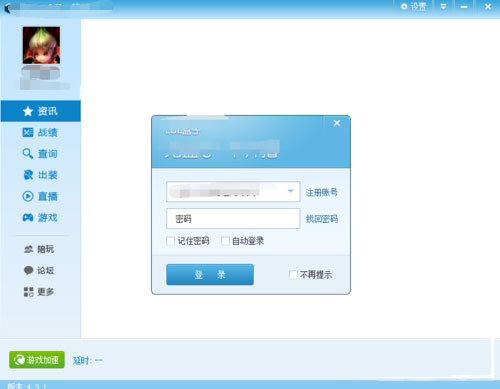Click the 陪玩 people icon
This screenshot has width=500, height=389.
[x=29, y=249]
